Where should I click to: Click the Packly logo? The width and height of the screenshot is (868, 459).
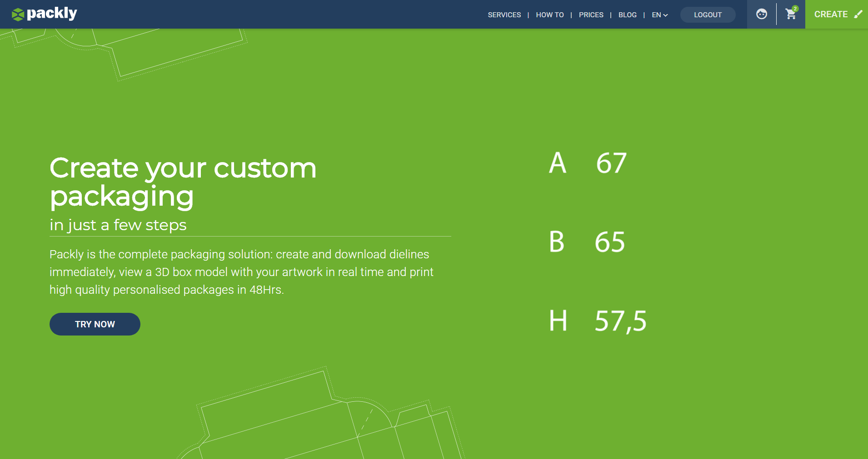point(45,14)
